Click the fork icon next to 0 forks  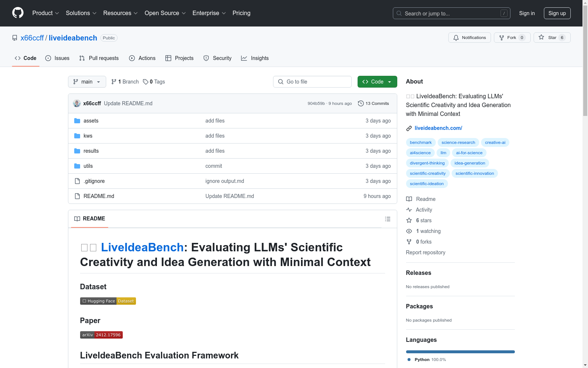(409, 242)
